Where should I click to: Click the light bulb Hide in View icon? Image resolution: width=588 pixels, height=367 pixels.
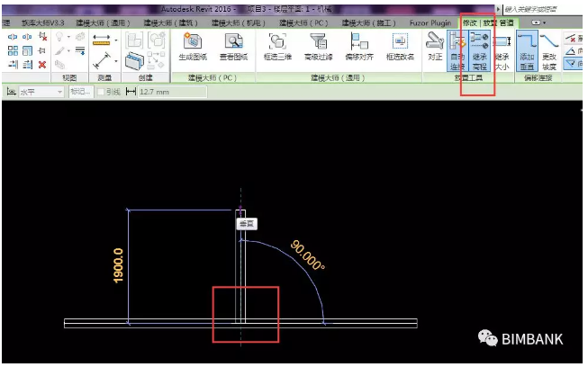(x=59, y=37)
